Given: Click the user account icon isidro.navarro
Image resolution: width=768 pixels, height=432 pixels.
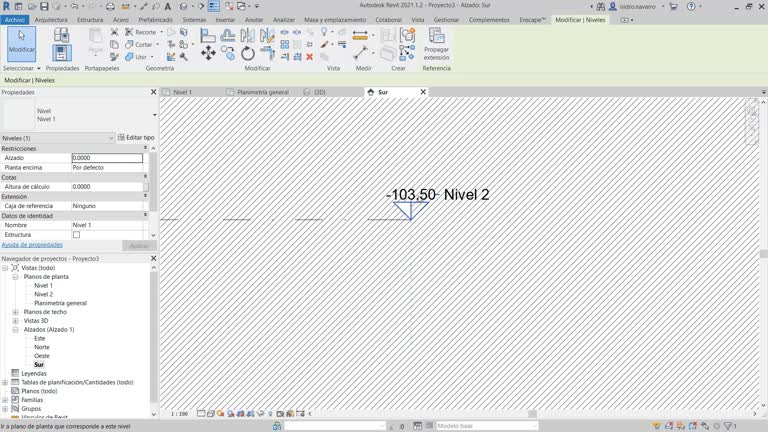Looking at the screenshot, I should (x=613, y=6).
